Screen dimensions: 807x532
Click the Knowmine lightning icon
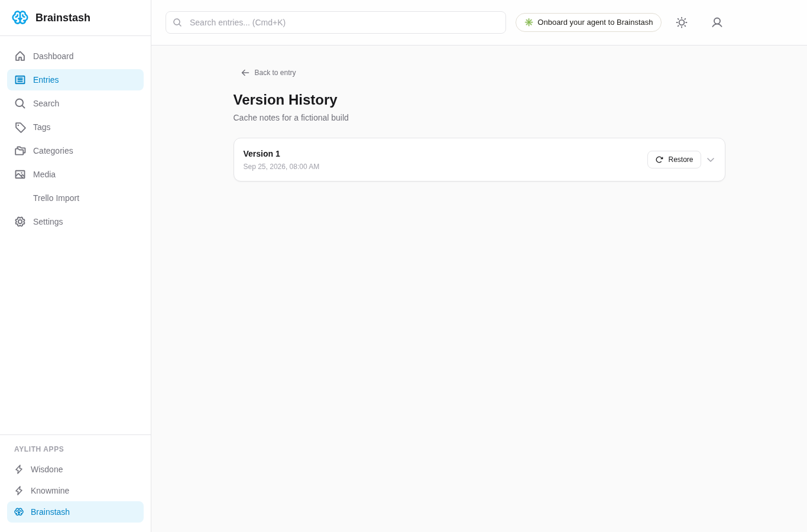point(19,491)
